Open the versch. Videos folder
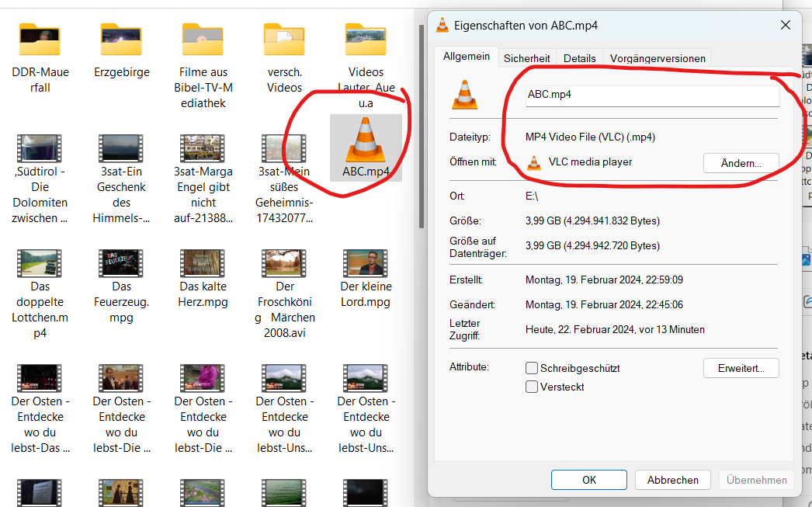The height and width of the screenshot is (507, 812). point(284,38)
